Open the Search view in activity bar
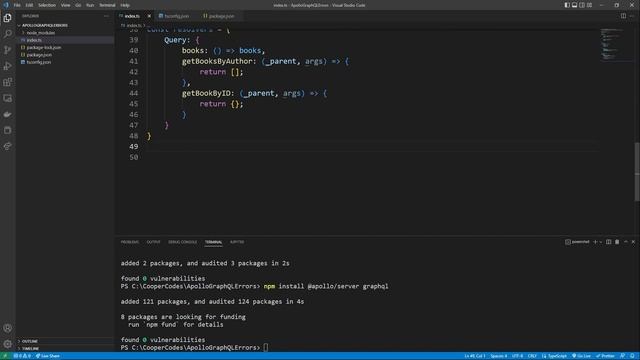The height and width of the screenshot is (360, 640). [x=7, y=34]
